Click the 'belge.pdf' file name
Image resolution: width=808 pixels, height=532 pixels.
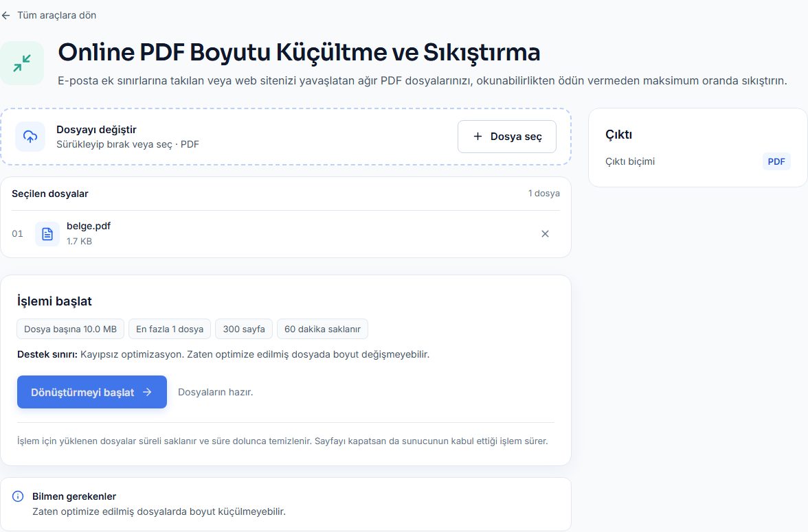click(89, 226)
